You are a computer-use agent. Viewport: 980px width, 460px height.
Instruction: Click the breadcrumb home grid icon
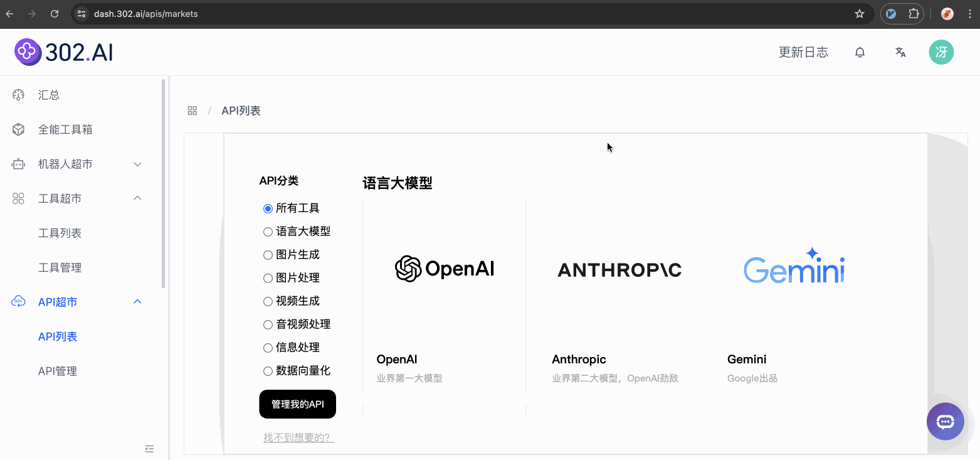pos(192,110)
